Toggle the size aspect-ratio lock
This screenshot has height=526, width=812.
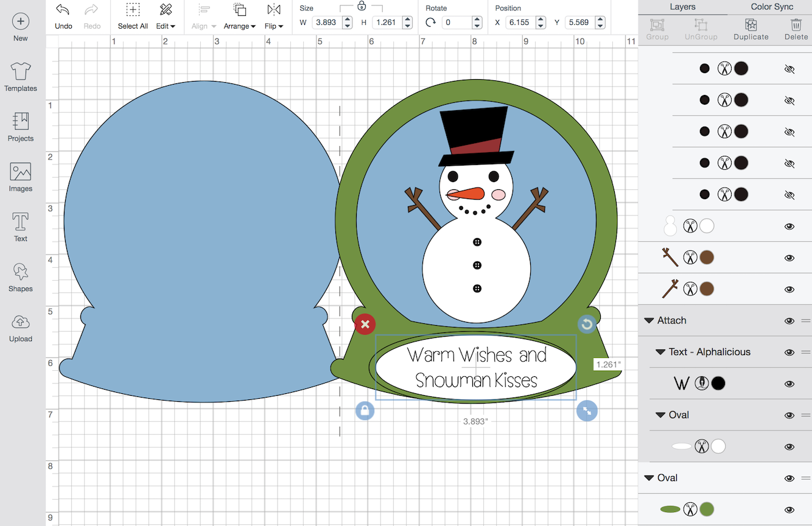point(362,6)
